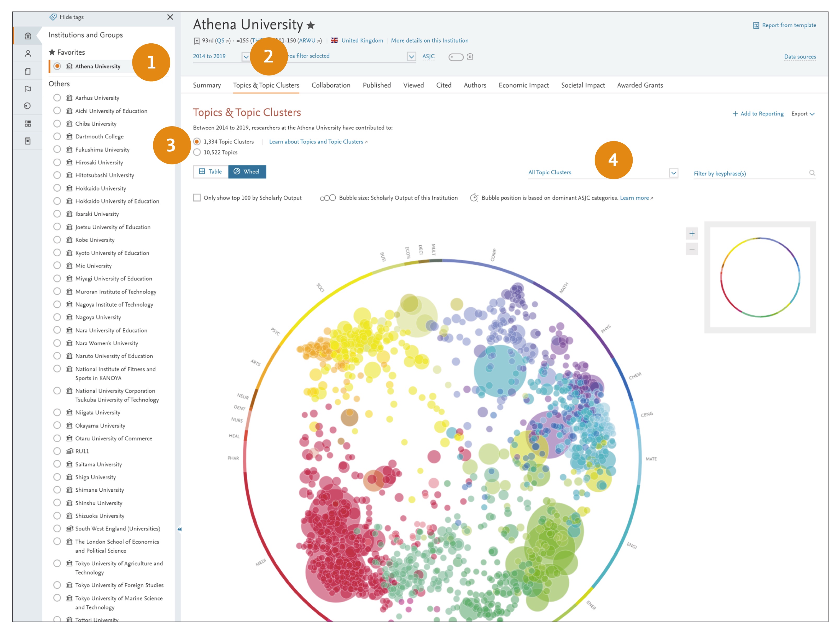840x632 pixels.
Task: Check Only show top 100 by Scholarly Output
Action: pyautogui.click(x=197, y=198)
